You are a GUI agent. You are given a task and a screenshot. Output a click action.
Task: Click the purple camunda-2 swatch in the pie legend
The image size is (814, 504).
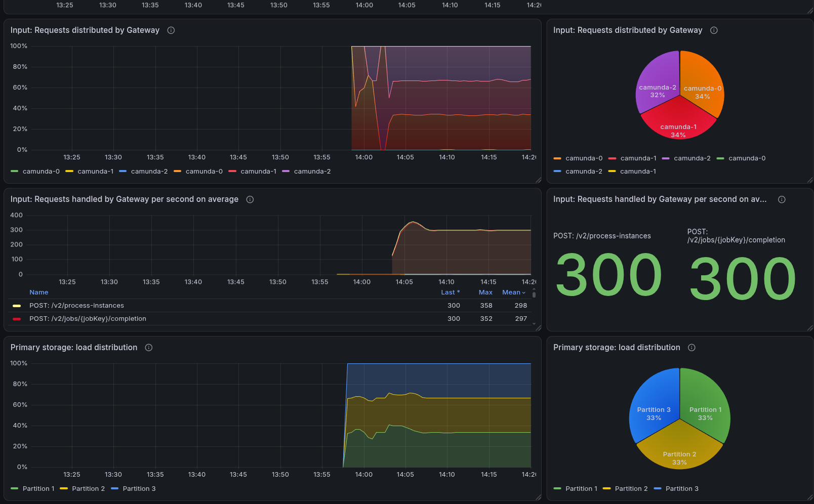[x=666, y=158]
